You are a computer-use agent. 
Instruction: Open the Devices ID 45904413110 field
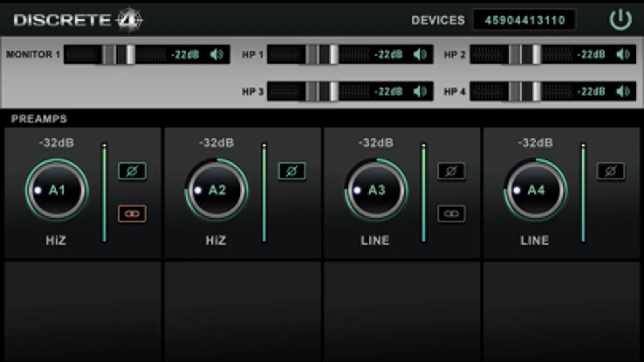(x=524, y=20)
